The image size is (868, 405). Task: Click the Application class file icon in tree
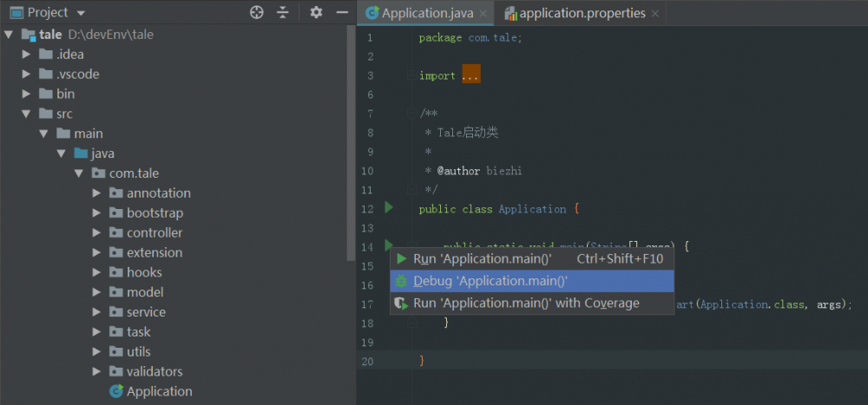pyautogui.click(x=115, y=391)
